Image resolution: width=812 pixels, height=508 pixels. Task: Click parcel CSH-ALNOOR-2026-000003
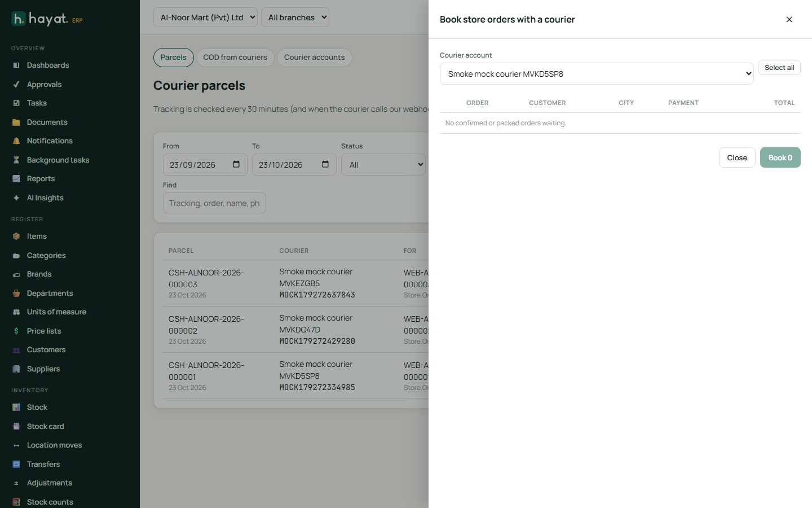pyautogui.click(x=206, y=278)
